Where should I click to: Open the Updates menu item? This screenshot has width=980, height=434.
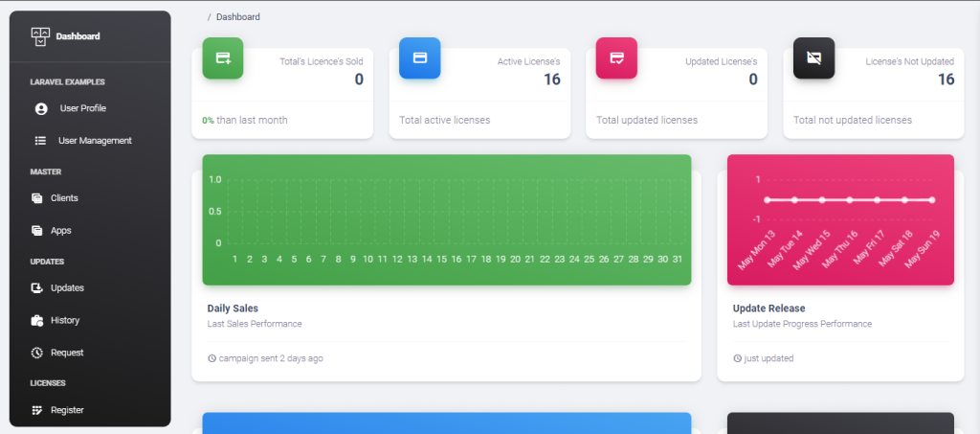click(x=68, y=288)
